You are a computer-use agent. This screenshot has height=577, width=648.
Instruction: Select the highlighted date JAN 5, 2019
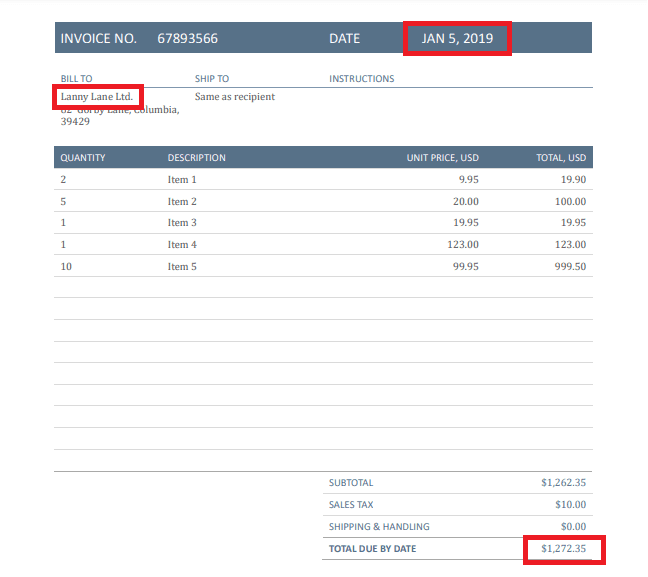(457, 39)
